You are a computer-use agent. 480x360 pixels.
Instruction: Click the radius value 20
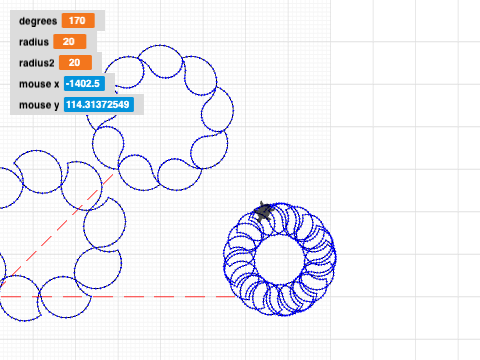click(69, 42)
